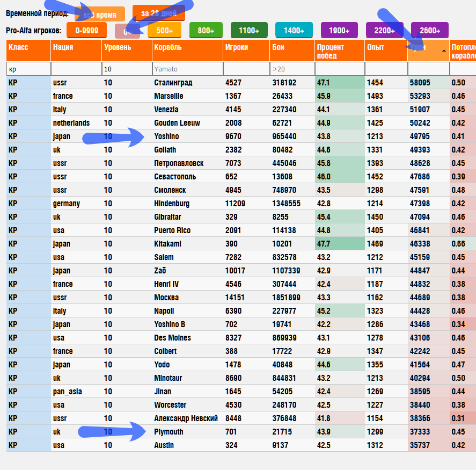476x470 pixels.
Task: Select the Plymouth ship name
Action: [x=169, y=432]
